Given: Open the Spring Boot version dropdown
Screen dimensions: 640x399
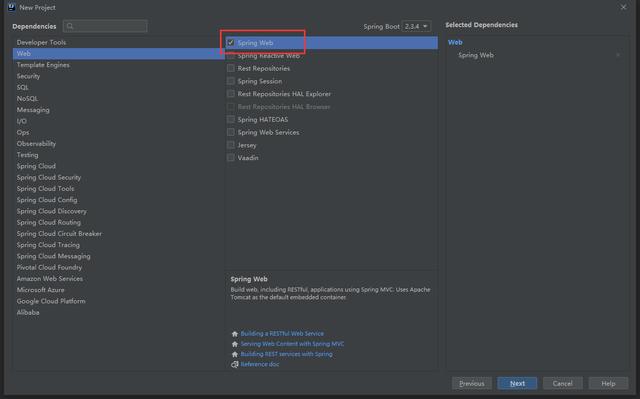Looking at the screenshot, I should coord(416,26).
